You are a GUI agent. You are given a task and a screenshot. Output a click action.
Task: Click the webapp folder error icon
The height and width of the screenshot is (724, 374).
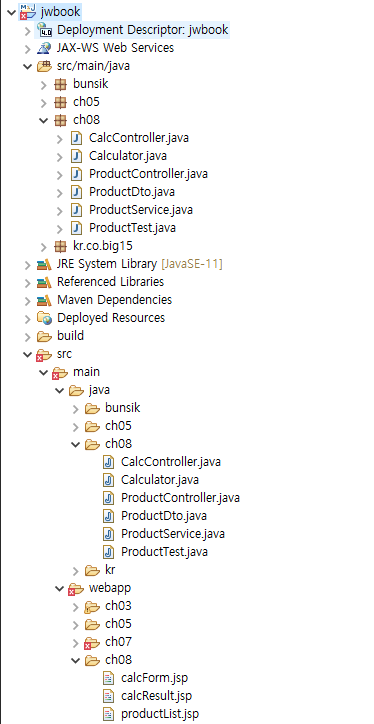pos(76,589)
